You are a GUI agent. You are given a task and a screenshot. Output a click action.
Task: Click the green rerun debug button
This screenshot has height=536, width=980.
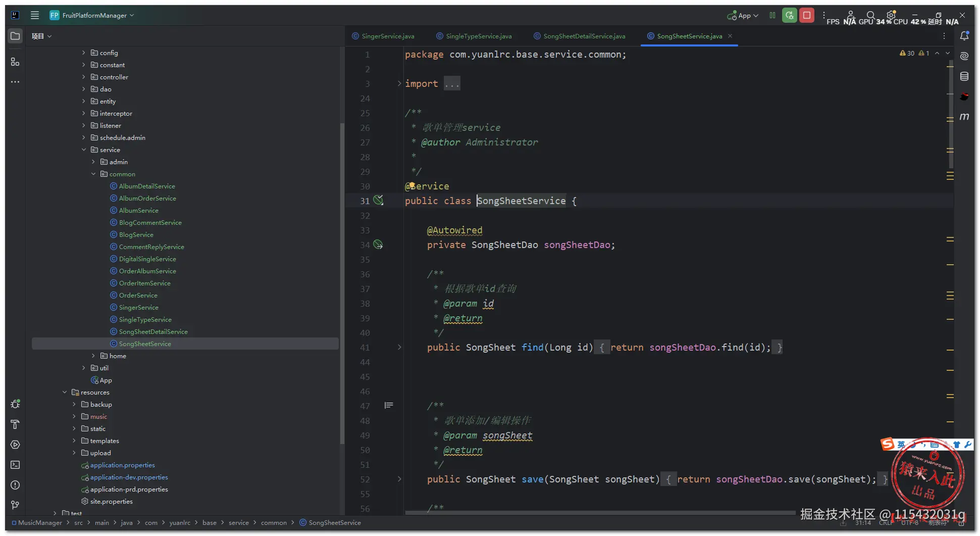790,15
